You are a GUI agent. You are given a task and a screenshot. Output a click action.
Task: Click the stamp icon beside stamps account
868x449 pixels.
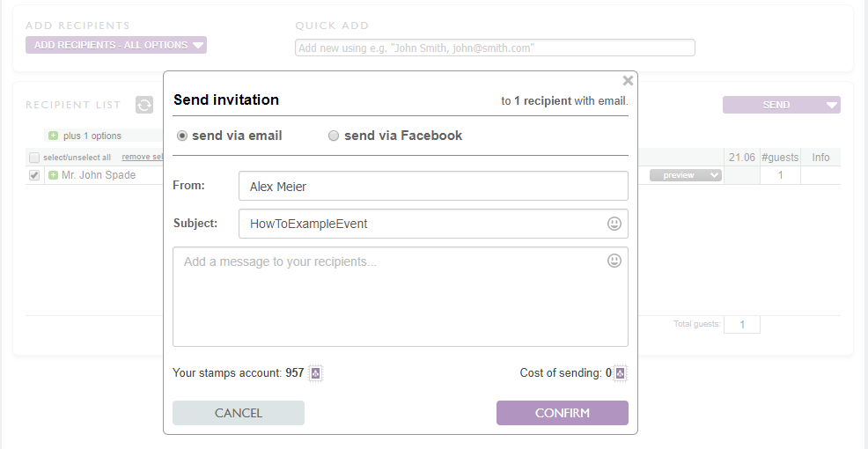click(316, 373)
